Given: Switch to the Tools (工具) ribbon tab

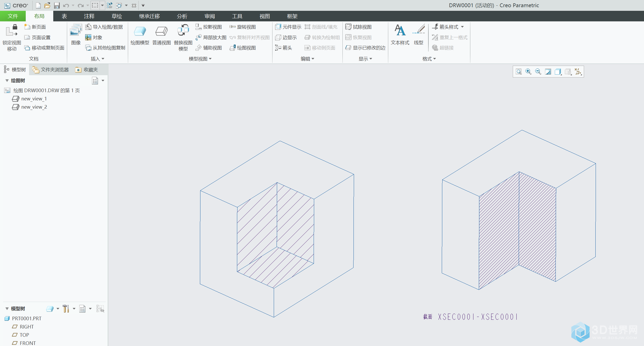Looking at the screenshot, I should [x=237, y=16].
